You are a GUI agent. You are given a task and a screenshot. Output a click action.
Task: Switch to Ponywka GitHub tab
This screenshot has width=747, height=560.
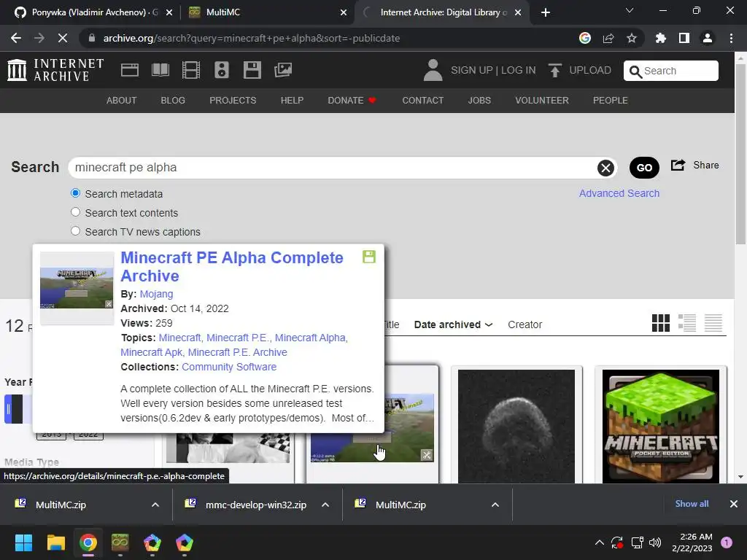point(93,12)
